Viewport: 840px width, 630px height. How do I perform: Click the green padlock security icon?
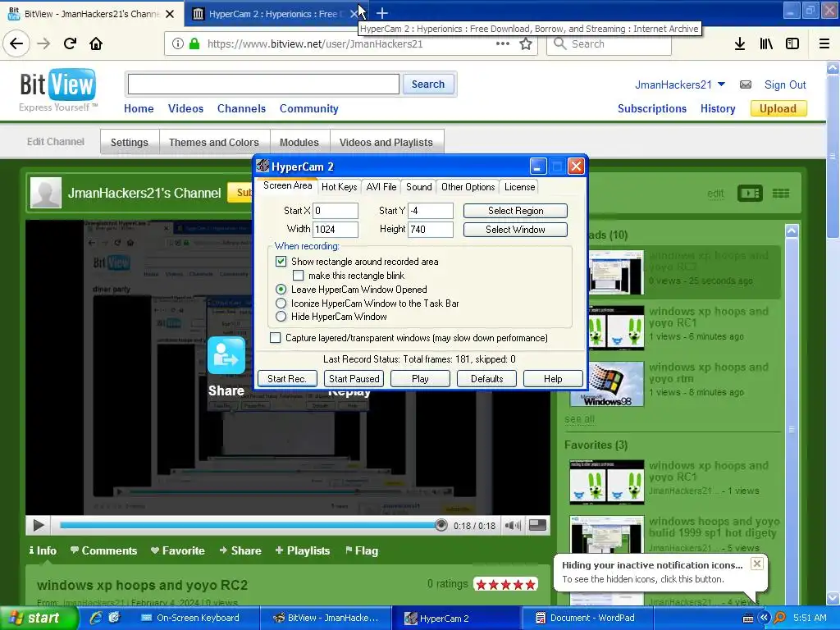tap(194, 44)
